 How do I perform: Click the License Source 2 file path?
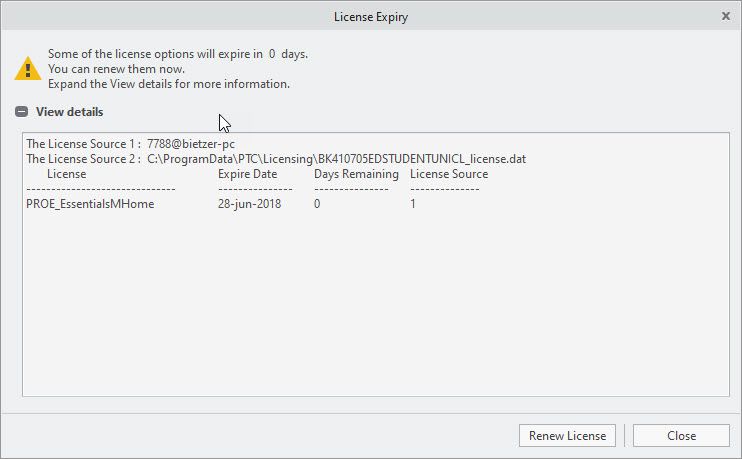[x=336, y=159]
